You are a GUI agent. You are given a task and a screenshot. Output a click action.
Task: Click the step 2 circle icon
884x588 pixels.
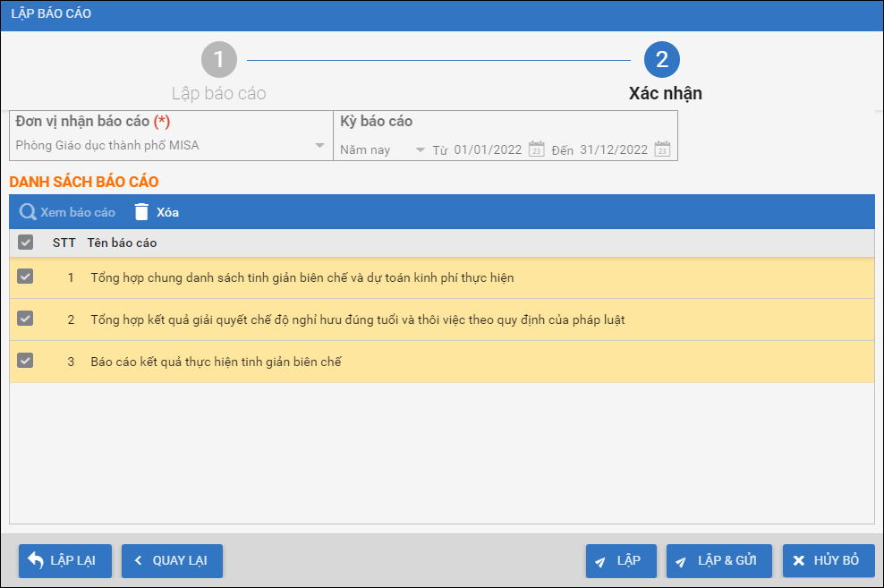tap(662, 60)
